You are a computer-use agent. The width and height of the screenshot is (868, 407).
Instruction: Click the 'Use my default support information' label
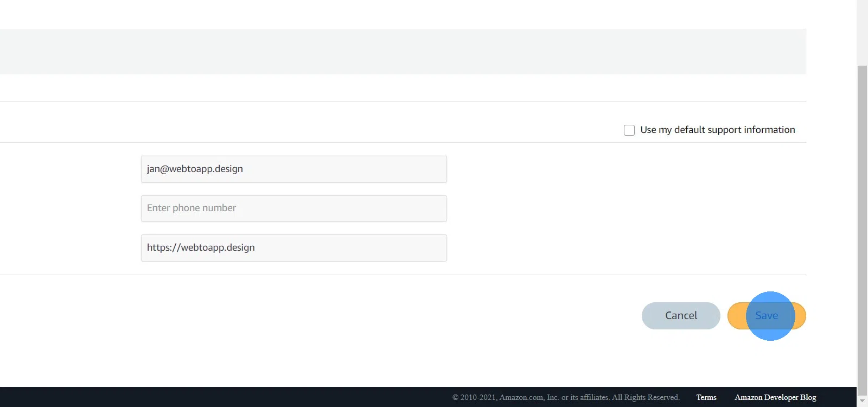pos(717,130)
